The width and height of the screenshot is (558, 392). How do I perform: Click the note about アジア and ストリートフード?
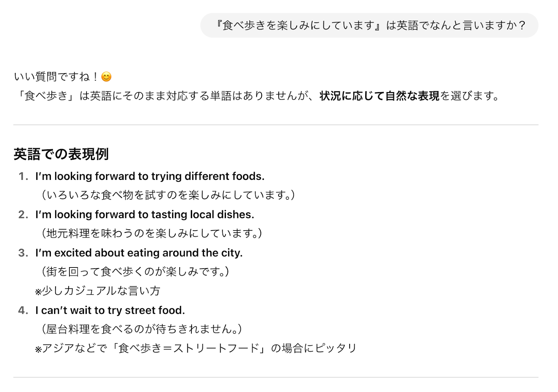tap(196, 348)
